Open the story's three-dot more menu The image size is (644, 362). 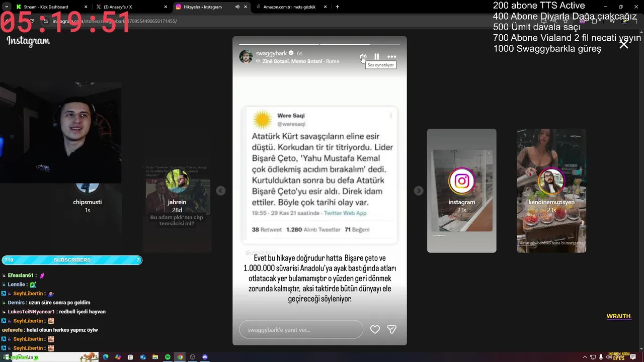pyautogui.click(x=392, y=57)
